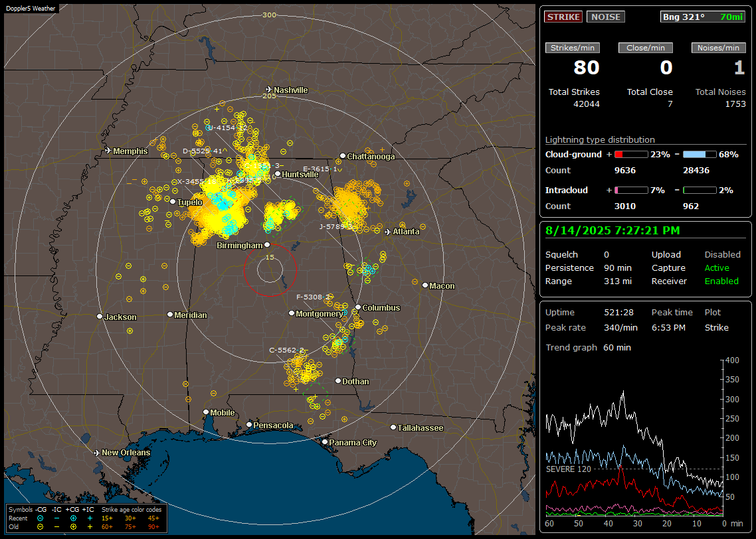Click the 90+ strike age color code
The width and height of the screenshot is (756, 539).
(153, 527)
